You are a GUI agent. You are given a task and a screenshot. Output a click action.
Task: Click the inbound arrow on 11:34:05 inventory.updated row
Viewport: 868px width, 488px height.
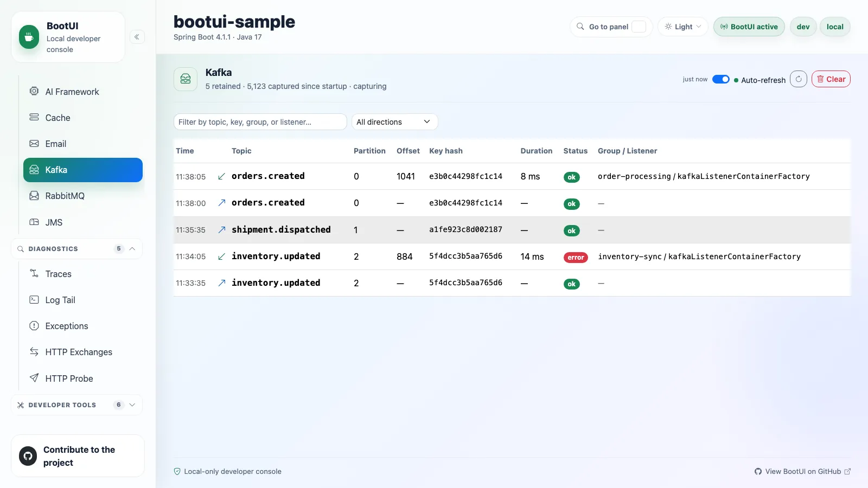pos(221,256)
